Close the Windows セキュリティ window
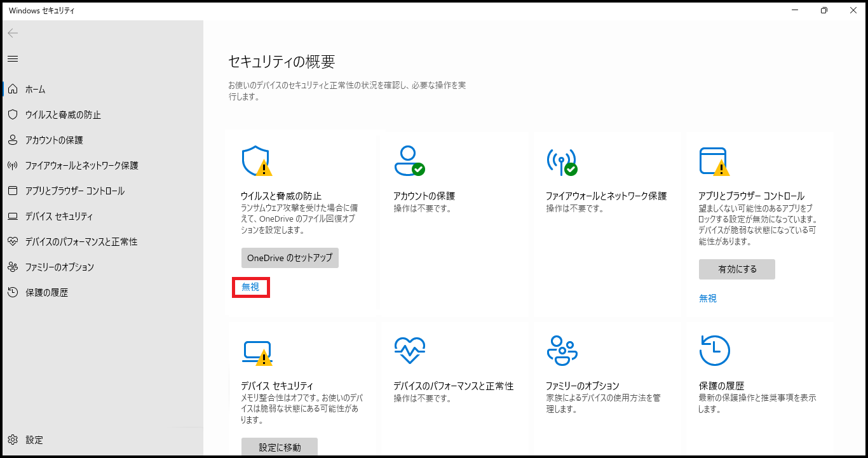This screenshot has width=868, height=458. 853,10
